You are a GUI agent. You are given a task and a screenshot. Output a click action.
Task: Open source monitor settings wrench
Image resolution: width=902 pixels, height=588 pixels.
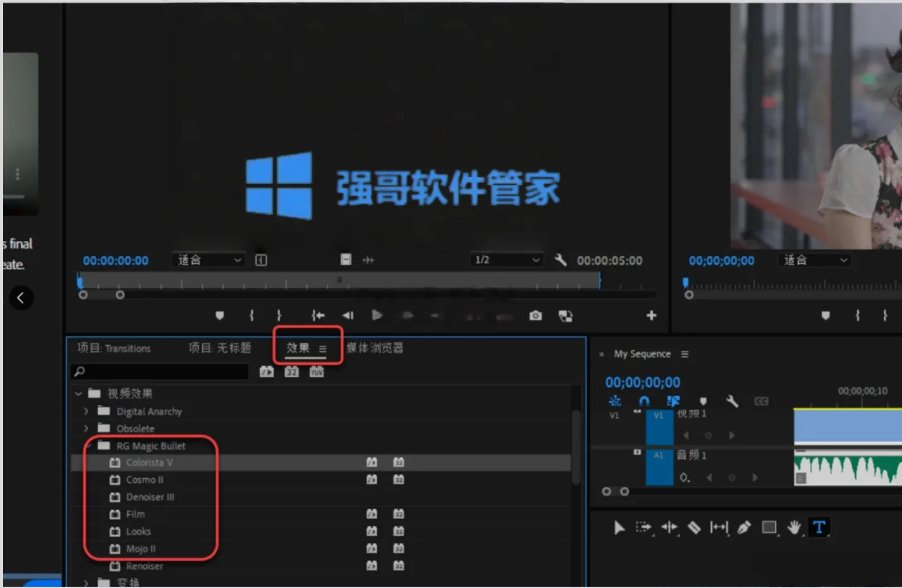point(560,260)
